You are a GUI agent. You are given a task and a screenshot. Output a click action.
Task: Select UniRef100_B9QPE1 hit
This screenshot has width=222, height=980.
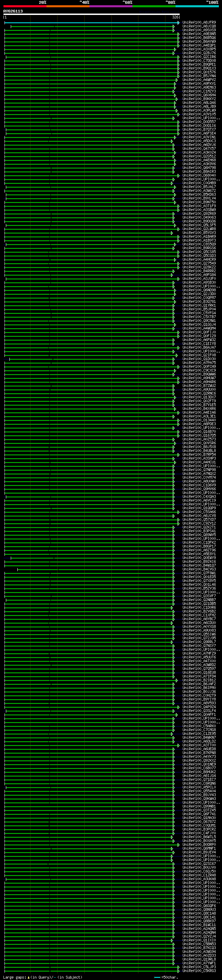pos(199,64)
